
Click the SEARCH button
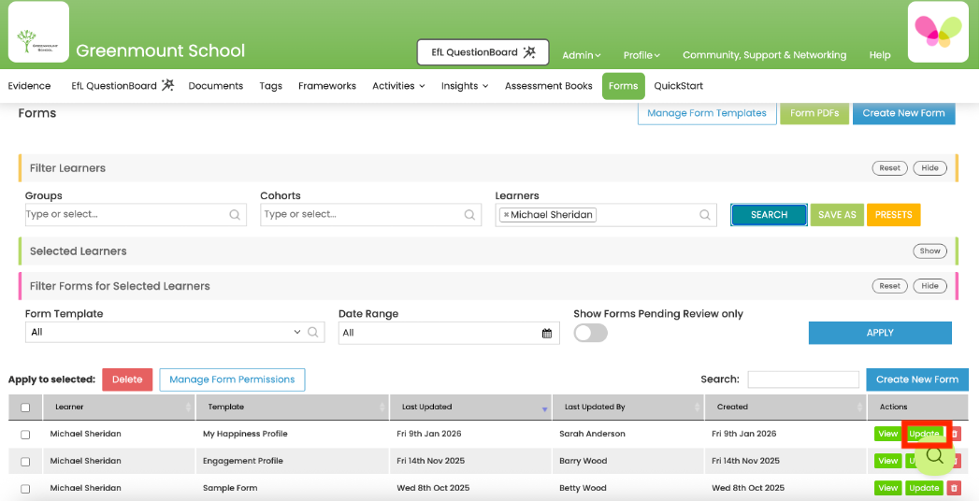[769, 214]
